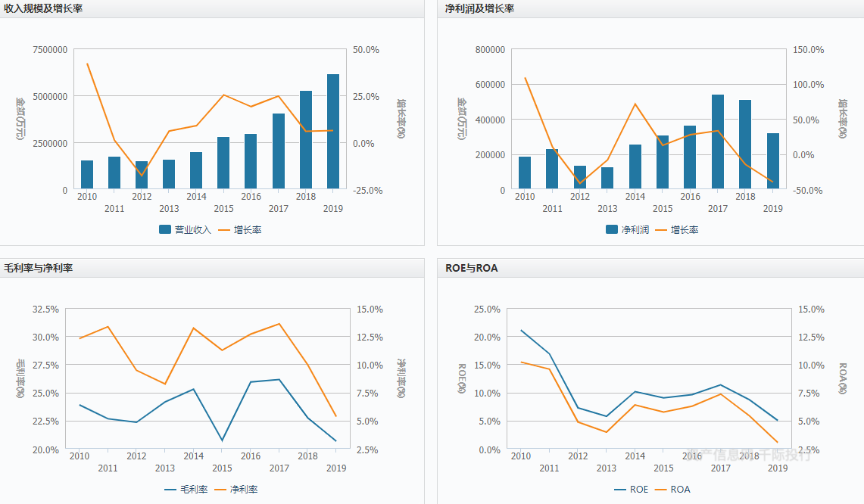Click the 2015 revenue bar
The height and width of the screenshot is (504, 864).
pyautogui.click(x=223, y=163)
